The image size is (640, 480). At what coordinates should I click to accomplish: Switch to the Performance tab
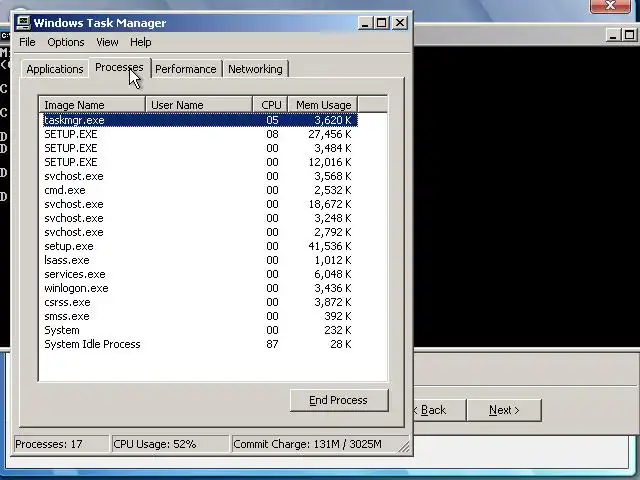point(186,69)
